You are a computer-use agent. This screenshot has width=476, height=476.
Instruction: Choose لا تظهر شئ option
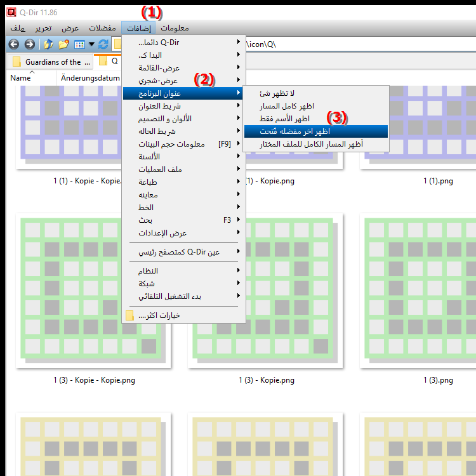coord(316,93)
